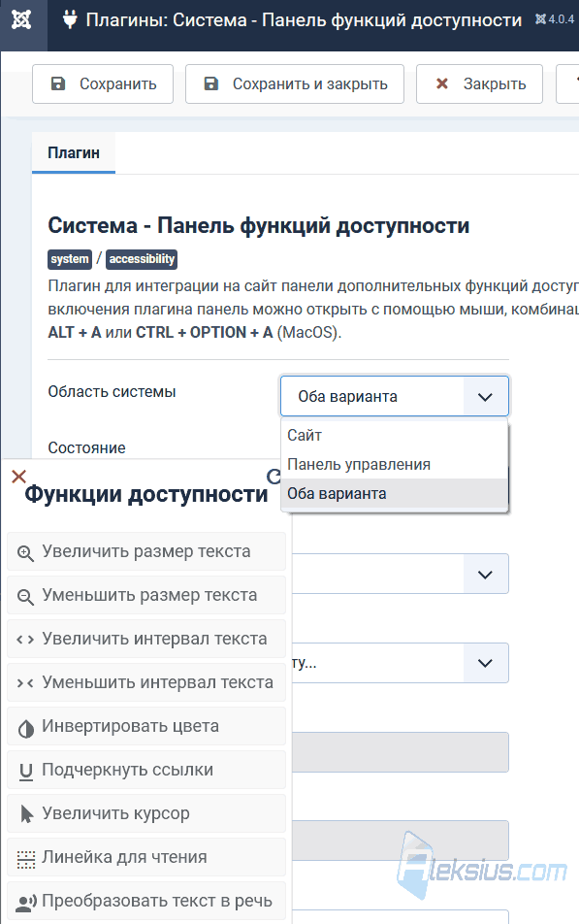This screenshot has width=579, height=924.
Task: Click Увеличить интервал текста
Action: click(x=146, y=639)
